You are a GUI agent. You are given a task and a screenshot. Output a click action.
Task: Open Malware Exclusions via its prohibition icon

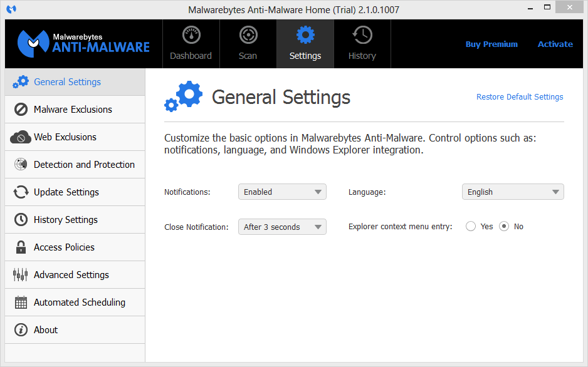[21, 110]
